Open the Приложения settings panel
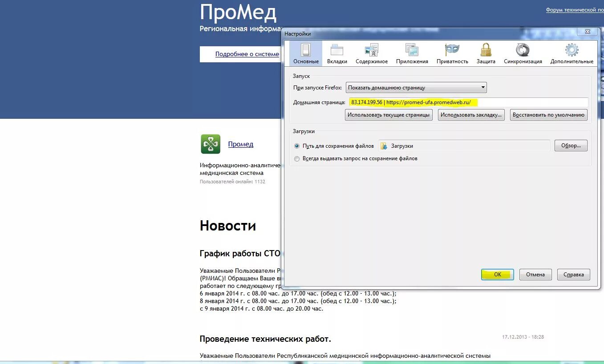This screenshot has height=364, width=604. click(x=412, y=53)
